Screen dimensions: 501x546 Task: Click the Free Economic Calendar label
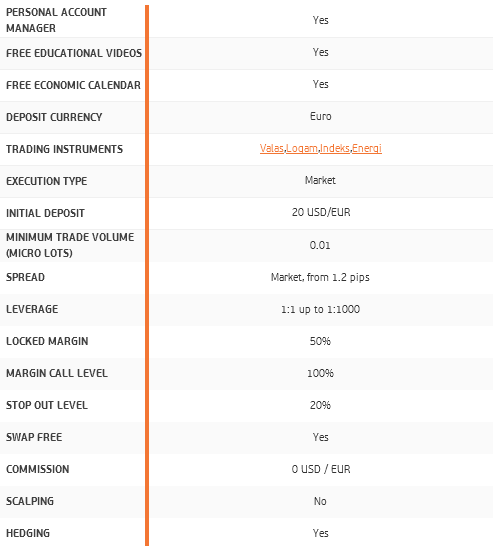[x=73, y=85]
